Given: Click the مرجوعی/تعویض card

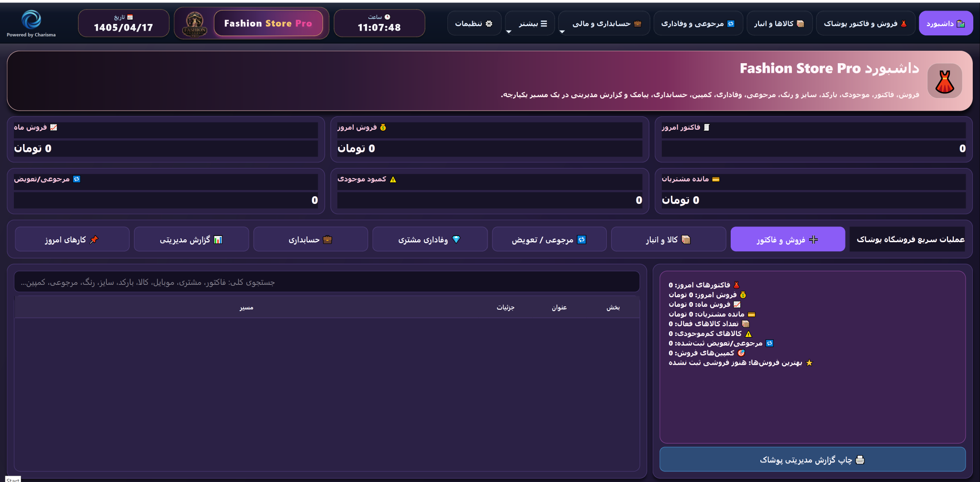Looking at the screenshot, I should [x=166, y=191].
